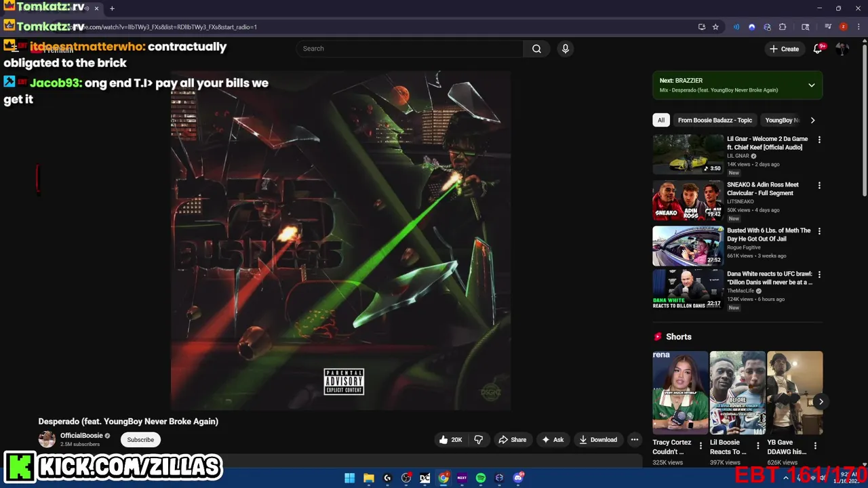
Task: Click the Desperado video player artwork
Action: pyautogui.click(x=340, y=240)
